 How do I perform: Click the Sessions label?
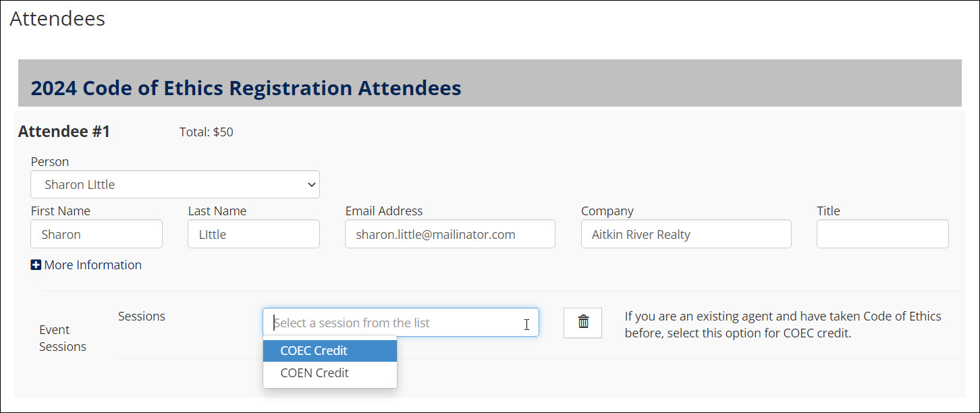[x=142, y=316]
